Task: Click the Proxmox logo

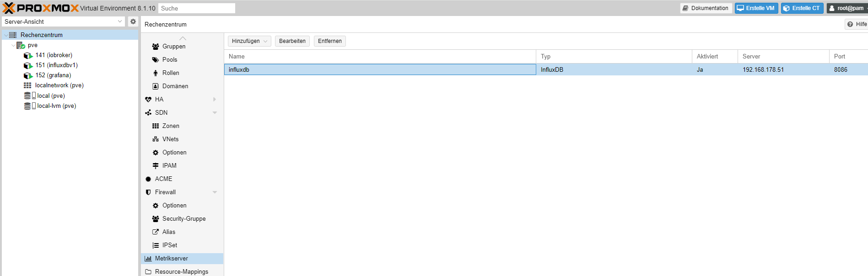Action: [x=40, y=8]
